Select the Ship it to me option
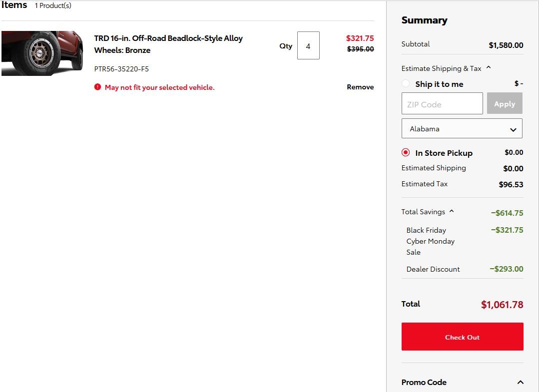 point(406,83)
